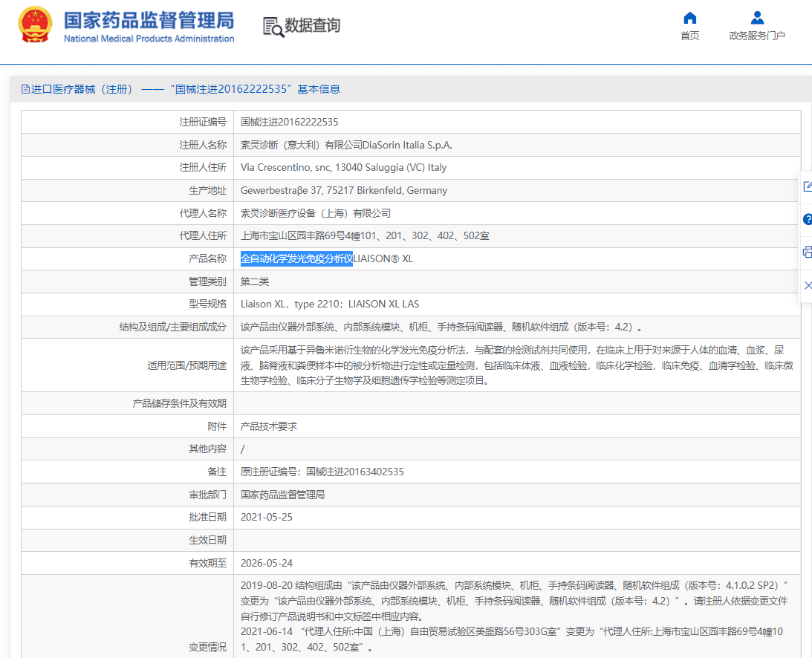Click the NMPA national emblem logo
This screenshot has height=658, width=812.
coord(35,25)
